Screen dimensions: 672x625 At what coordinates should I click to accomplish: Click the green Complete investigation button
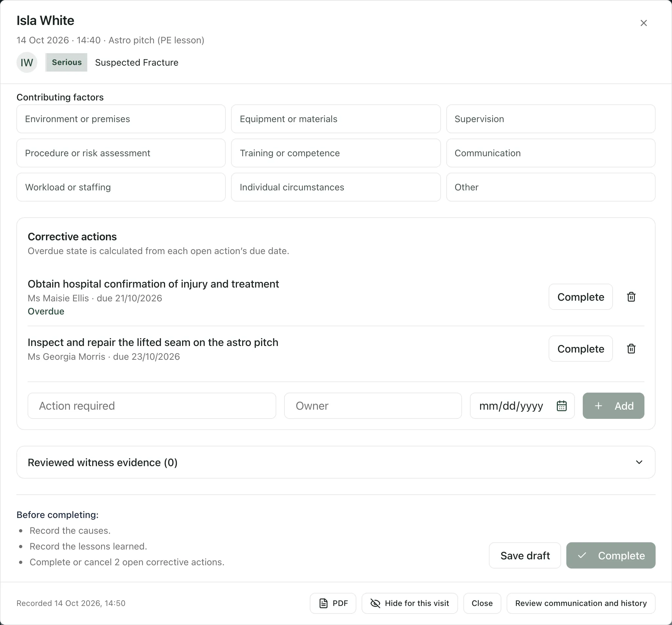click(611, 555)
